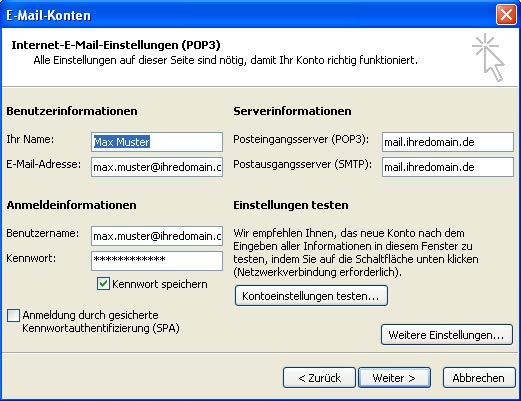The width and height of the screenshot is (521, 401).
Task: Go back with the Zurück button
Action: pyautogui.click(x=319, y=378)
